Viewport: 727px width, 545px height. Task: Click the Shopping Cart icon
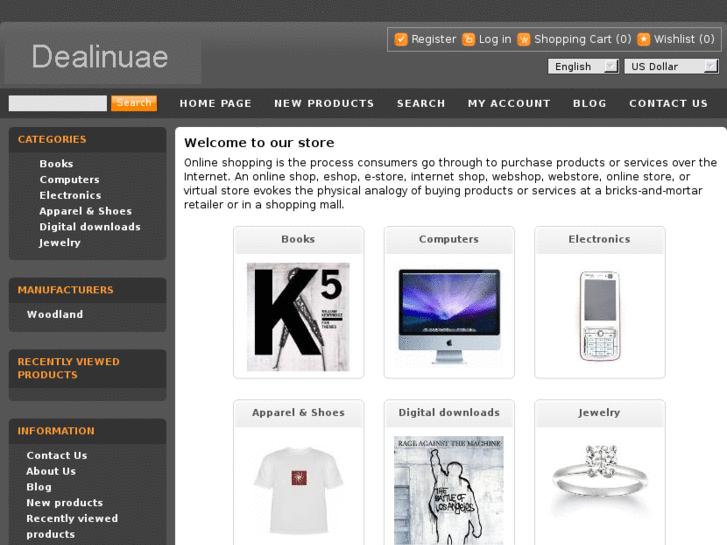click(x=523, y=39)
